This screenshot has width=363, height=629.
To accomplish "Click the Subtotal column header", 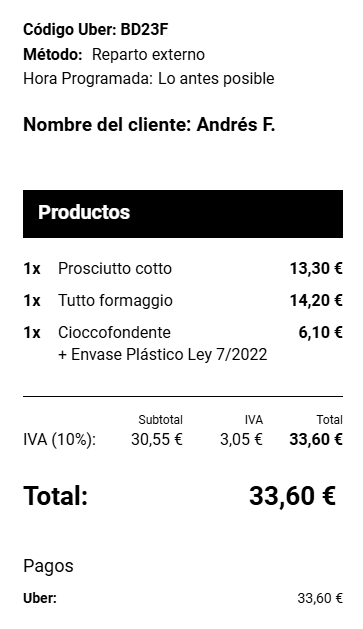I will (x=160, y=420).
